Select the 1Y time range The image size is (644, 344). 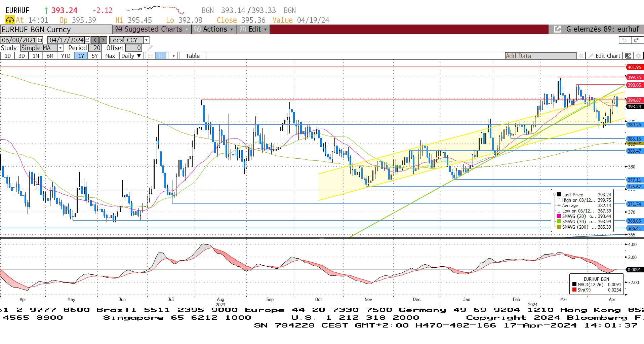pyautogui.click(x=81, y=56)
